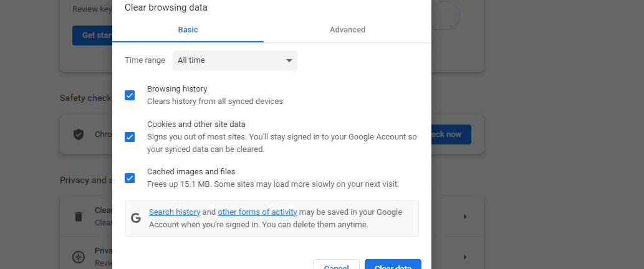Click the trash can icon in background list
This screenshot has height=269, width=644.
pyautogui.click(x=79, y=217)
